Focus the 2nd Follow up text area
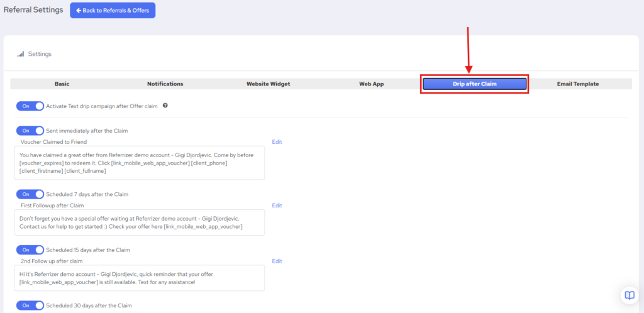 (x=140, y=278)
